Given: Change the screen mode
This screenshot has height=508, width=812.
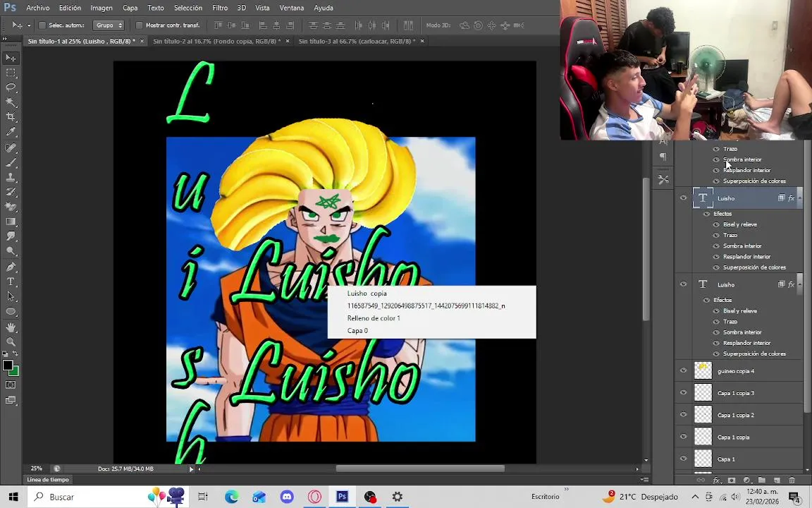Looking at the screenshot, I should click(x=11, y=400).
